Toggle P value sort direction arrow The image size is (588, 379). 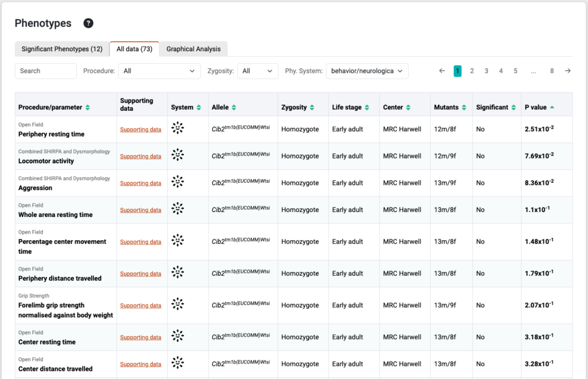(552, 107)
